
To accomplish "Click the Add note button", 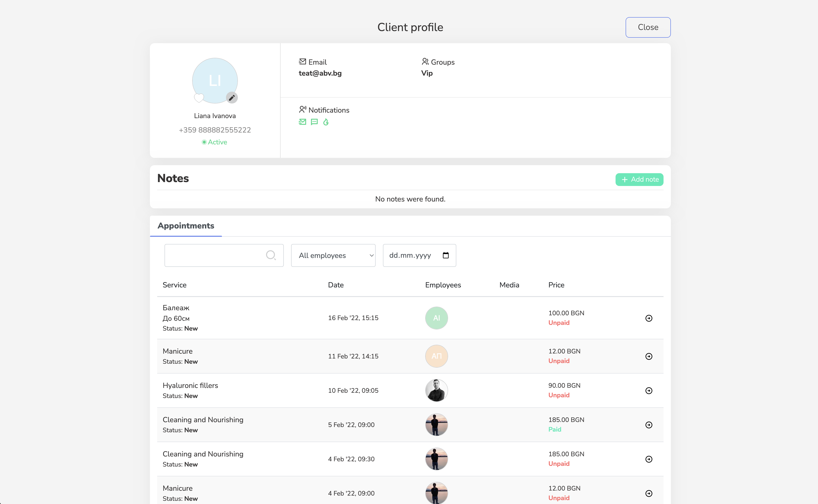I will click(x=639, y=179).
